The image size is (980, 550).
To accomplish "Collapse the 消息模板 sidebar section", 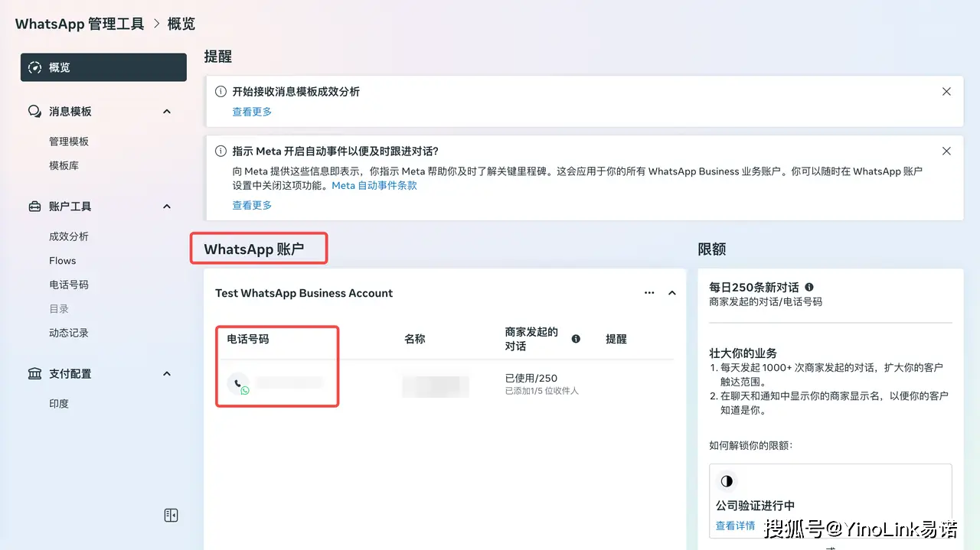I will [167, 112].
